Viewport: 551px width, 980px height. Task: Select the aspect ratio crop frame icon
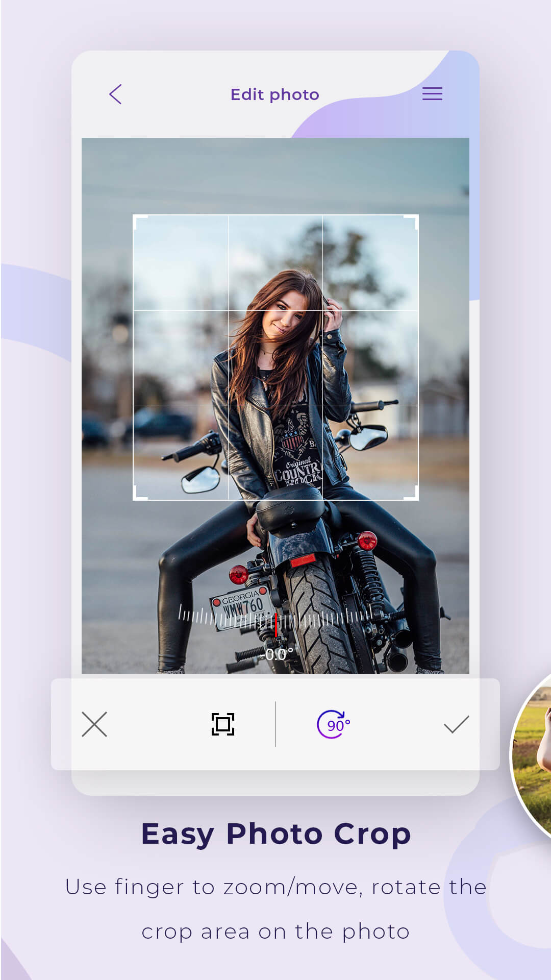click(x=223, y=724)
